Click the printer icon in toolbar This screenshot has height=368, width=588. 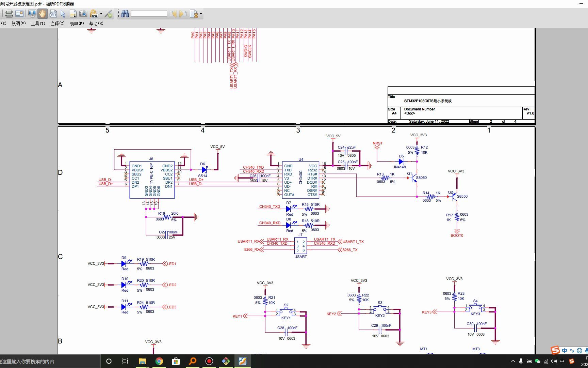(9, 14)
